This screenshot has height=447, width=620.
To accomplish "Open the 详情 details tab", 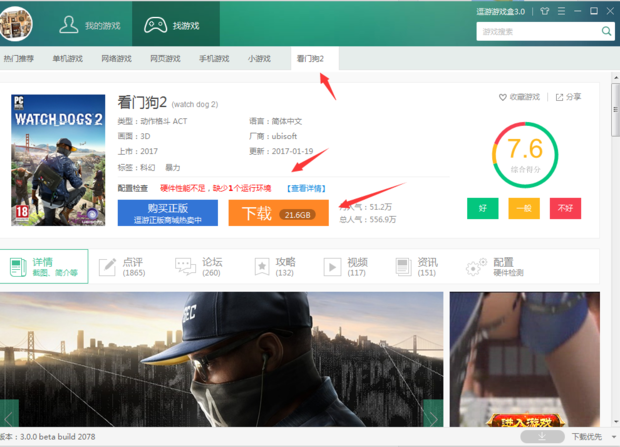I will coord(44,266).
